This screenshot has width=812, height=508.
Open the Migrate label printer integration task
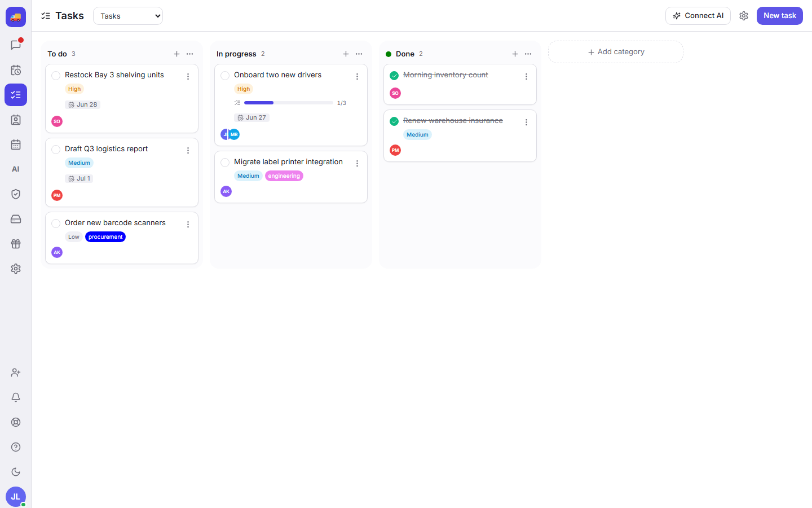pos(288,161)
